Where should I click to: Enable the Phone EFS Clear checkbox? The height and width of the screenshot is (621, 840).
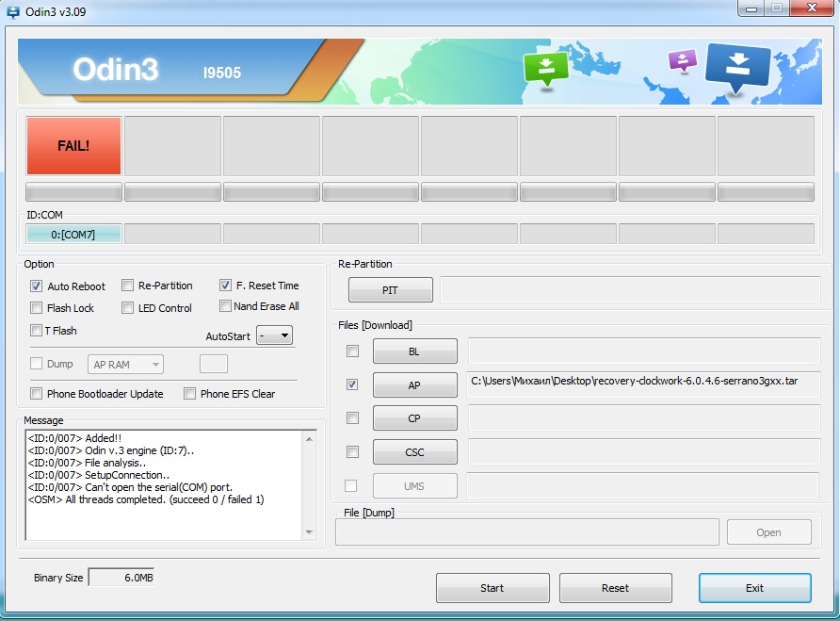click(190, 394)
